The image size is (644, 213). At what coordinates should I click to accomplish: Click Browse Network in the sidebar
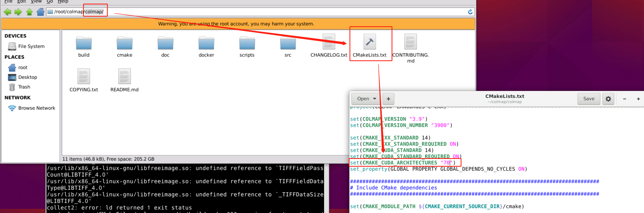click(31, 108)
